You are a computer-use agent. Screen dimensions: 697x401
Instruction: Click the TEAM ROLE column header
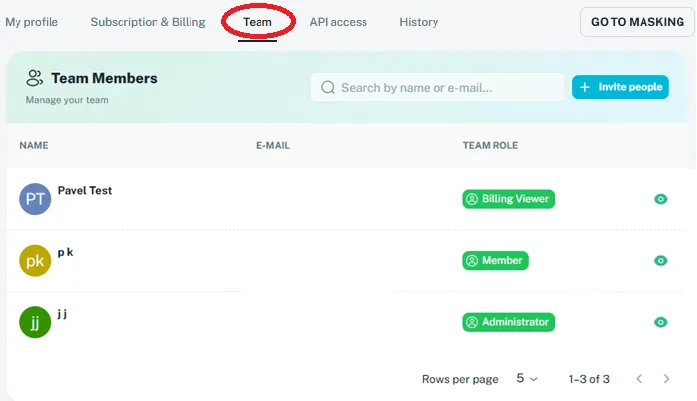tap(490, 145)
